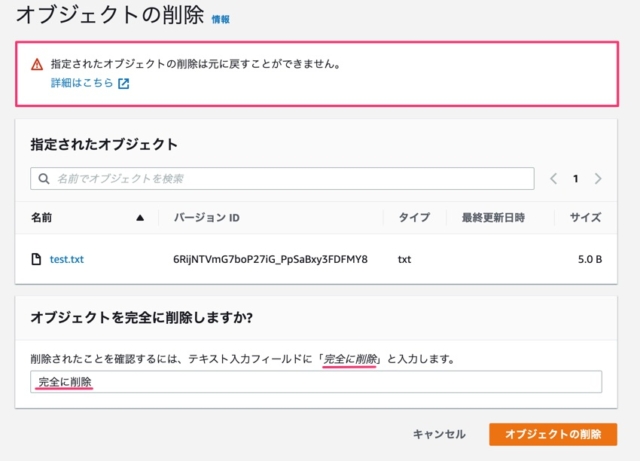Click the サイズ column header

pos(585,218)
